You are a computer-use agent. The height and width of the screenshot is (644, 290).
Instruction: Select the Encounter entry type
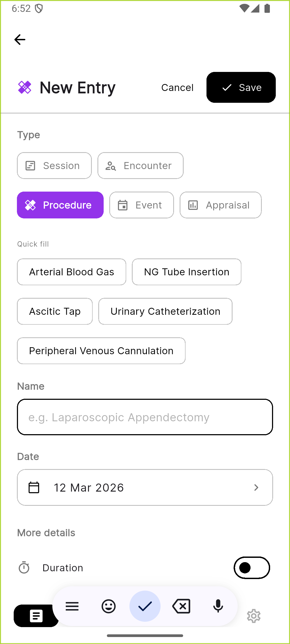tap(140, 166)
